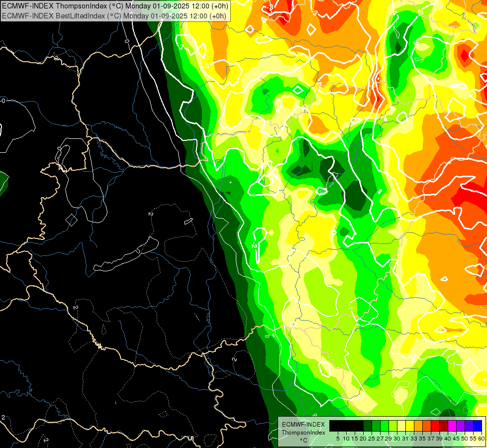Select the medium green 25–27 legend swatch

(376, 426)
